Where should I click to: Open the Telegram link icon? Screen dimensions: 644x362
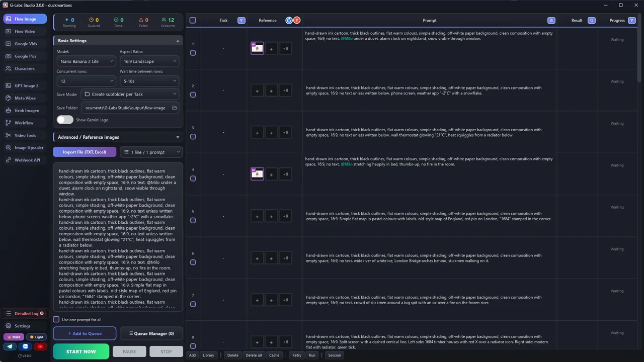10,346
